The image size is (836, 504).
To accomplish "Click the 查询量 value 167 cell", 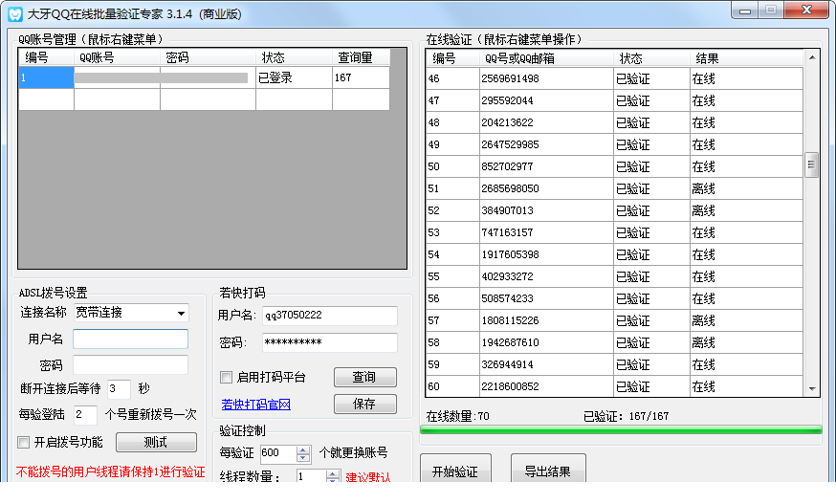I will [361, 77].
